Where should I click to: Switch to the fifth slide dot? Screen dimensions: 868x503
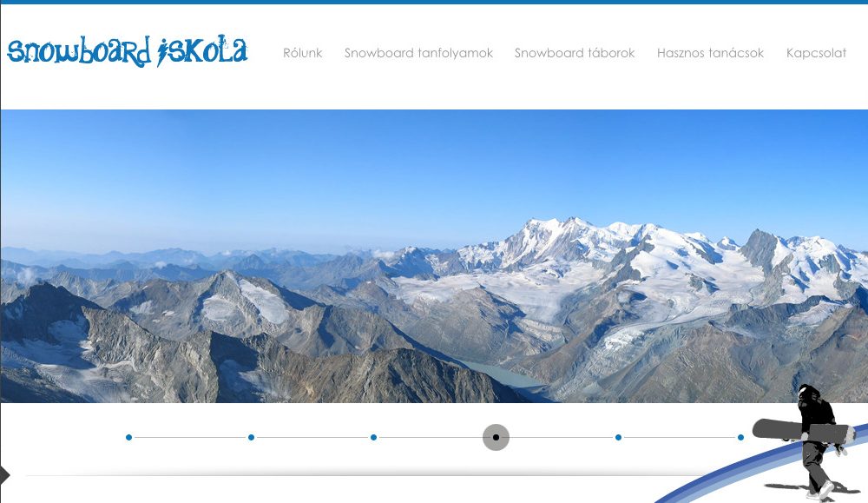pyautogui.click(x=618, y=437)
